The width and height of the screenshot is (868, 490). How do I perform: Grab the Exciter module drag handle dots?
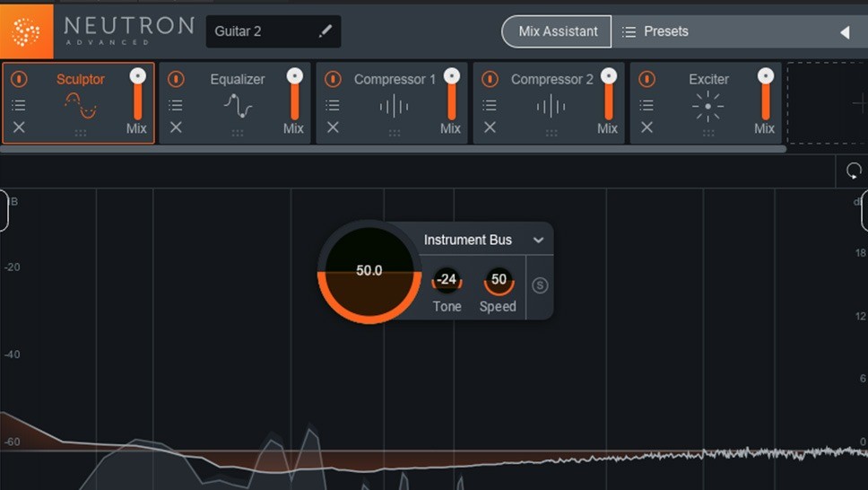point(708,133)
